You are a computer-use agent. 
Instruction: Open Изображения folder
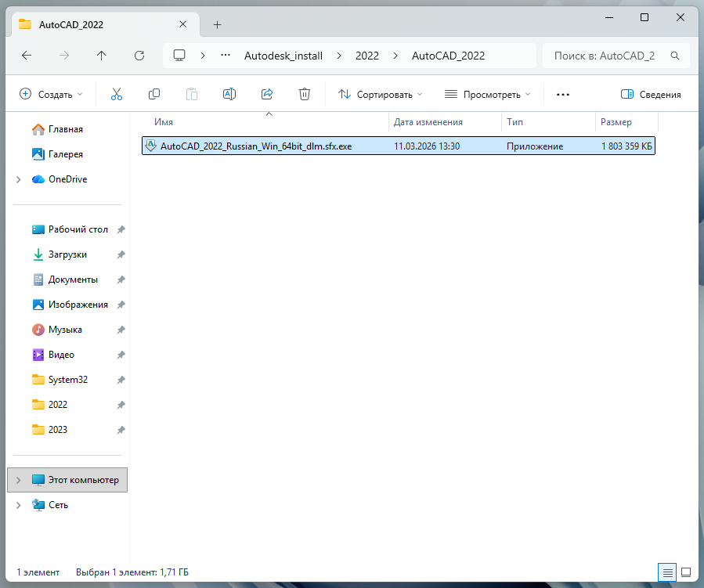[x=78, y=305]
